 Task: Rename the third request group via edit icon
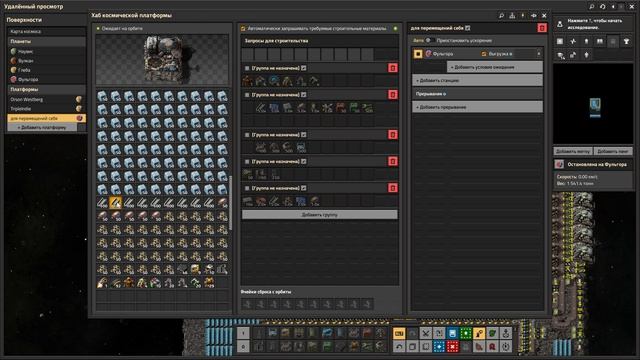click(x=304, y=135)
